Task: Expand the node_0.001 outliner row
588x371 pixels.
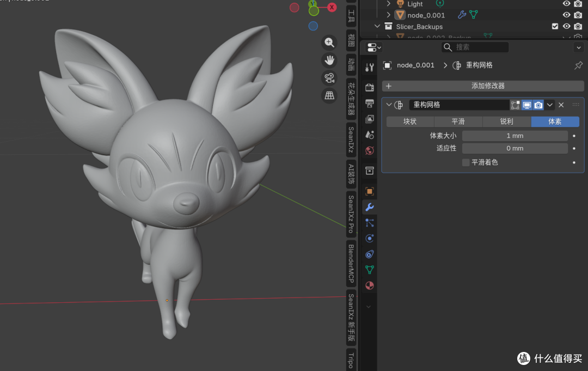Action: (389, 15)
